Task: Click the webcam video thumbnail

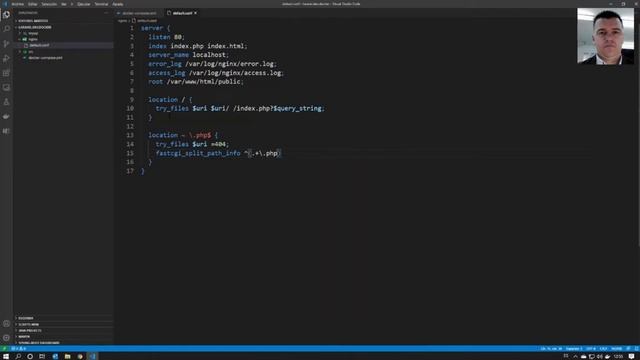Action: (x=605, y=36)
